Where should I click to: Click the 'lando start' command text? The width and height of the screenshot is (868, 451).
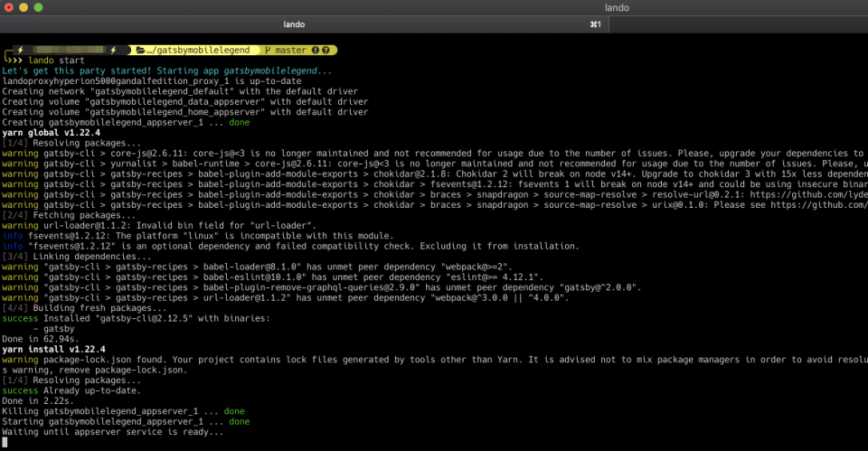[x=56, y=61]
